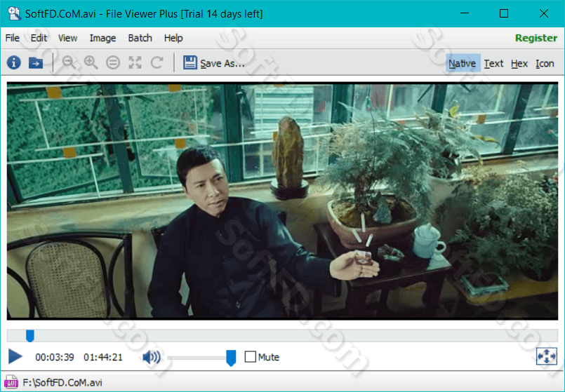Click the total duration 01:44:21

pyautogui.click(x=103, y=357)
